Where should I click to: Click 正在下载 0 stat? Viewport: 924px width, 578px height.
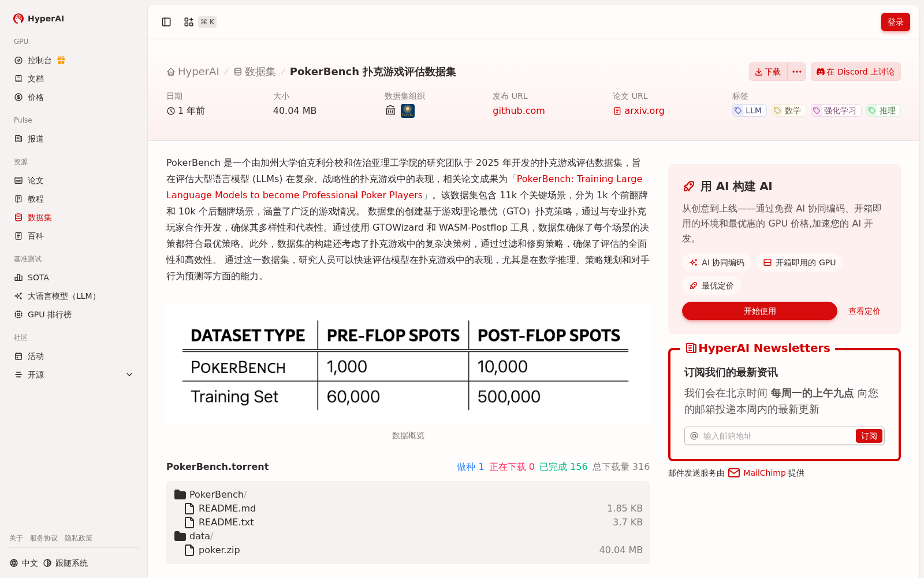(512, 466)
